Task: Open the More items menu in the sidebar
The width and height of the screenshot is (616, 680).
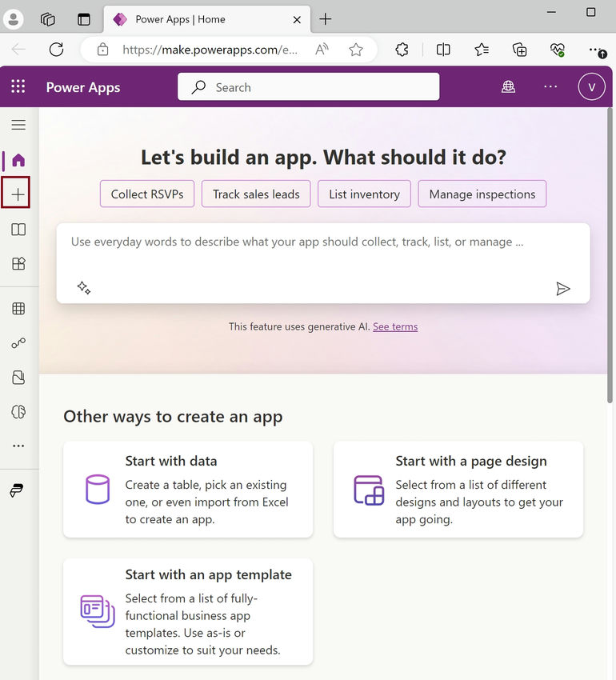Action: 16,446
